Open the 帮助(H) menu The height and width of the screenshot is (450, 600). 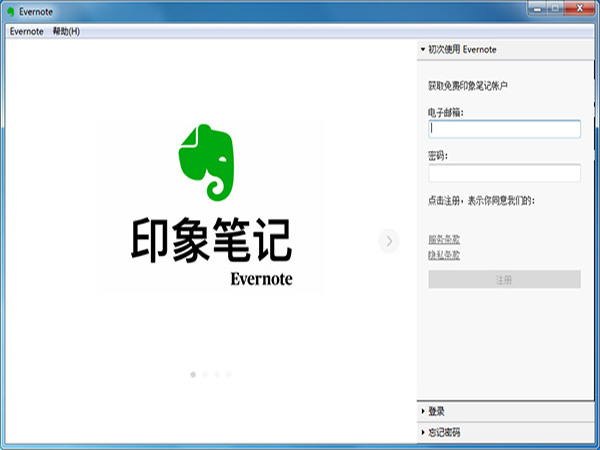[66, 31]
